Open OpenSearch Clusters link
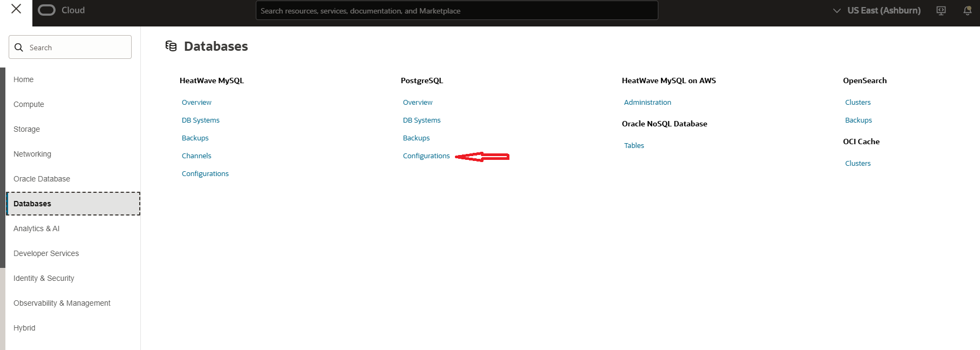The height and width of the screenshot is (350, 980). tap(857, 102)
